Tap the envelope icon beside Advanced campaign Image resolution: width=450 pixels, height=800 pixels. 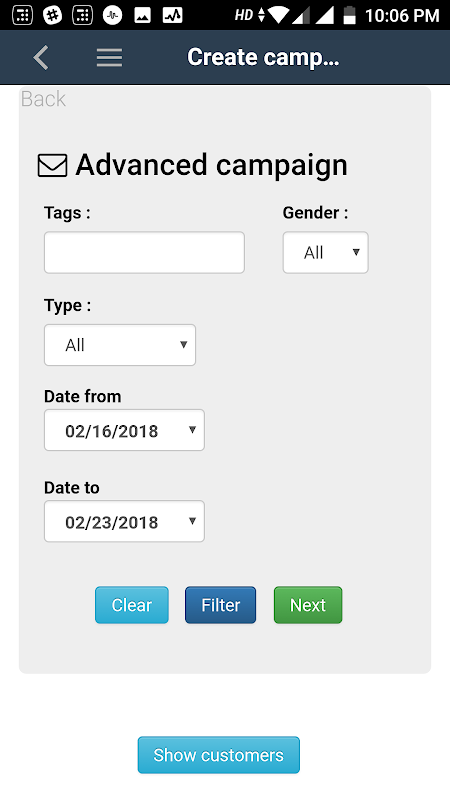pyautogui.click(x=53, y=166)
